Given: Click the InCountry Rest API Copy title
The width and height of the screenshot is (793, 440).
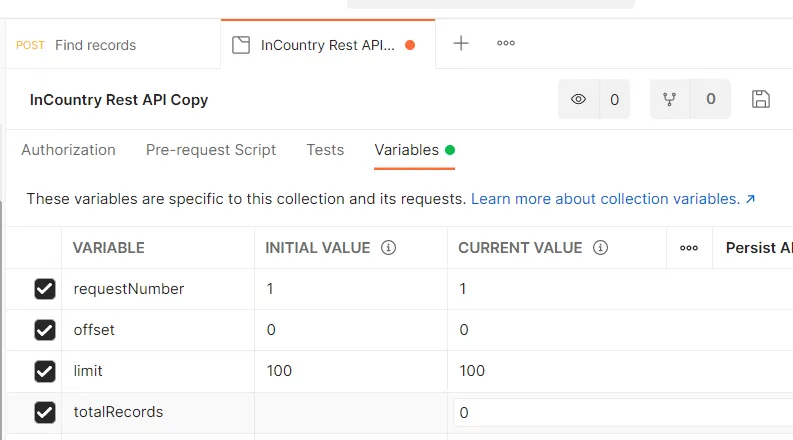Looking at the screenshot, I should [119, 100].
